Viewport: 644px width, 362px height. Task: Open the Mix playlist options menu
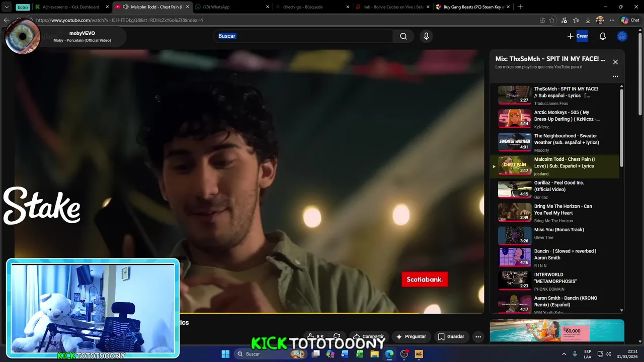[x=615, y=76]
